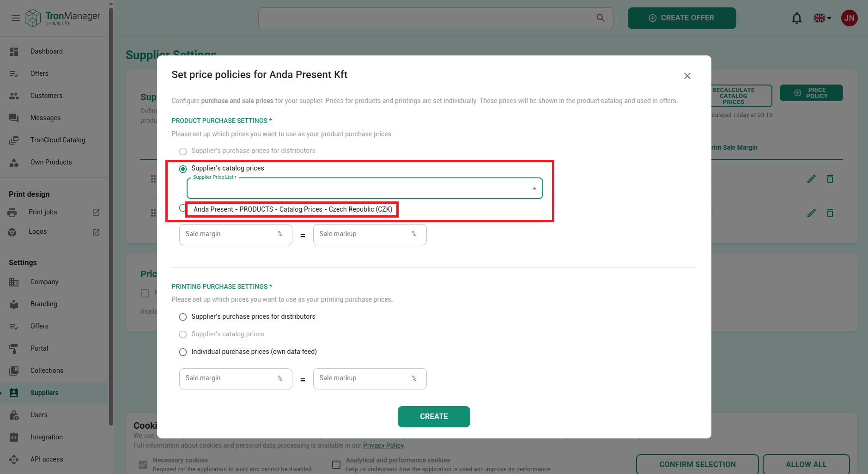868x474 pixels.
Task: Click the top search input field
Action: (436, 18)
